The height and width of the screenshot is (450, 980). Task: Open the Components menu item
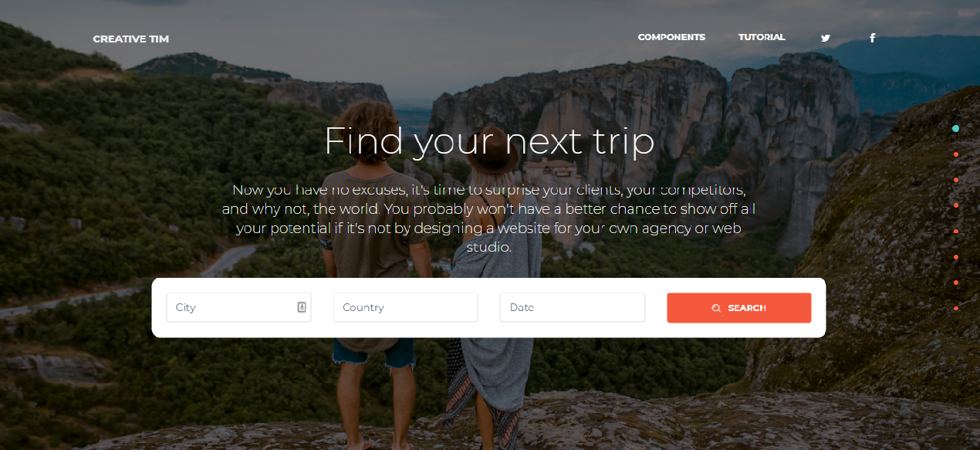coord(671,37)
